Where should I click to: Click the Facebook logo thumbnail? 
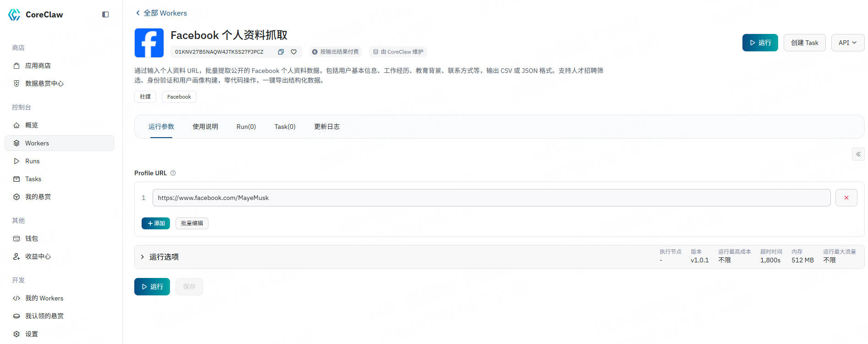pyautogui.click(x=149, y=43)
